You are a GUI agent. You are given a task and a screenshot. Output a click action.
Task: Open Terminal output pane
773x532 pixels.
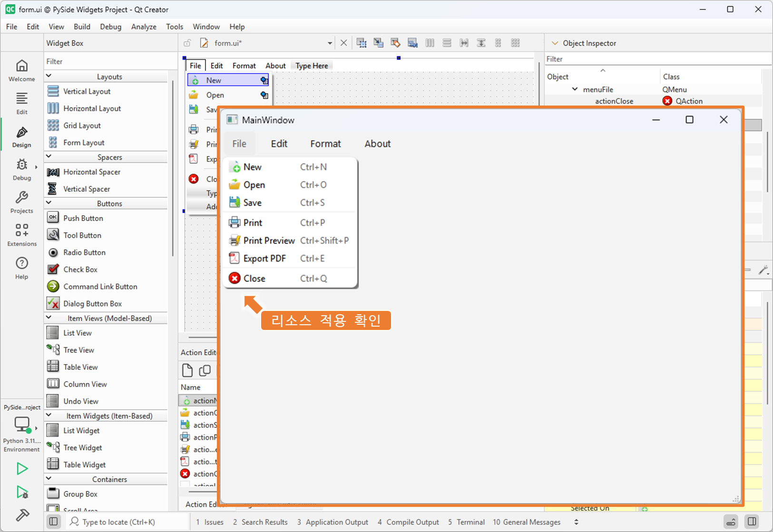pyautogui.click(x=466, y=522)
